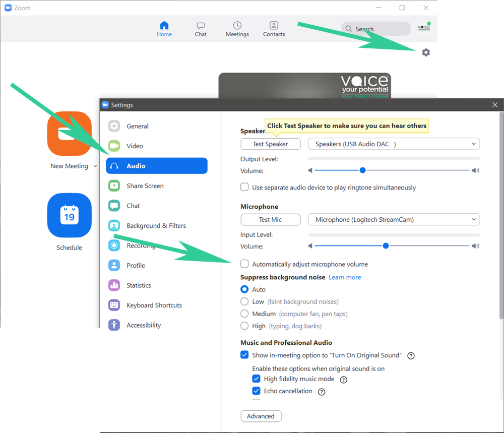Close the Settings window
504x433 pixels.
coord(495,105)
